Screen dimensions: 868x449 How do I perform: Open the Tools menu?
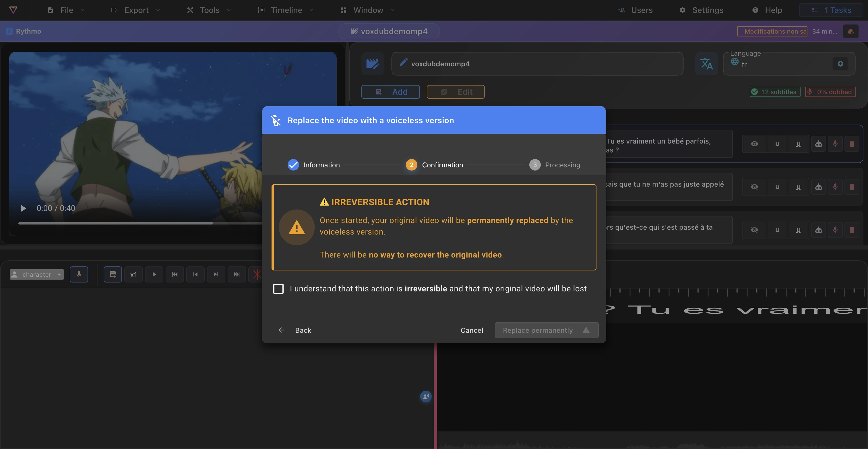click(x=209, y=10)
